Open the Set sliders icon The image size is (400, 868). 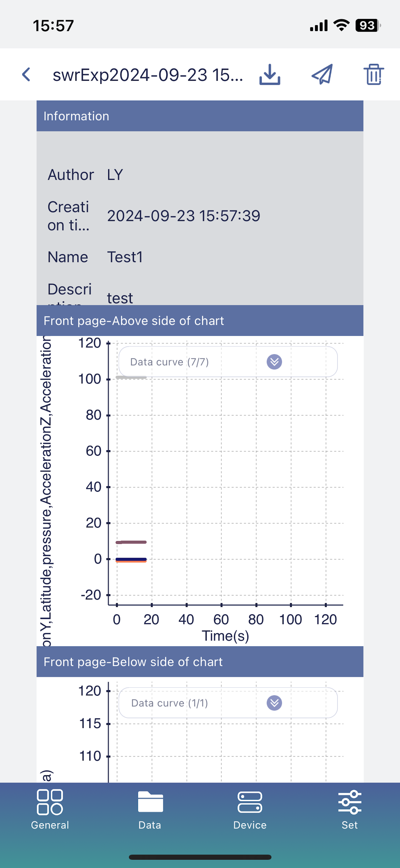(x=350, y=802)
